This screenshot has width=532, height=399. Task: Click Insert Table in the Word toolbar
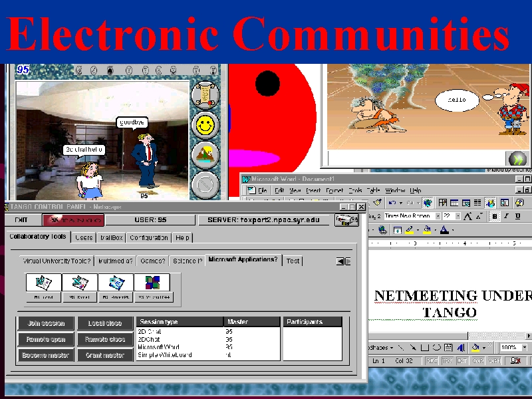(454, 203)
